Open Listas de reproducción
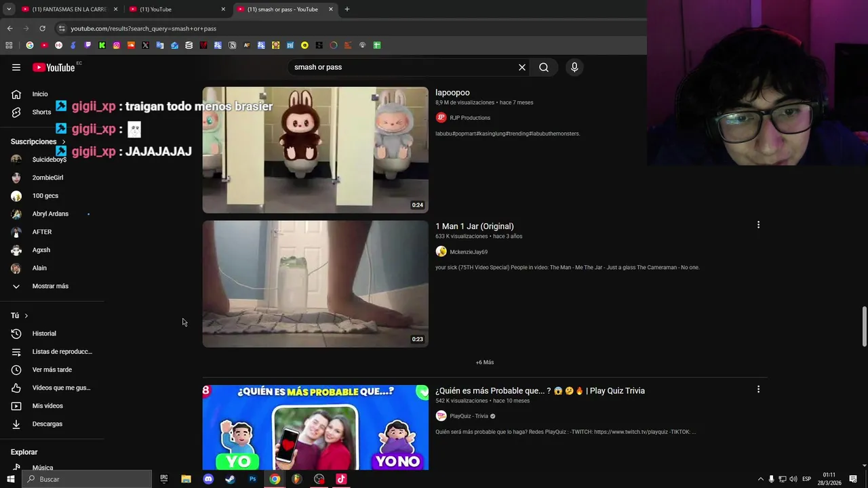This screenshot has width=868, height=488. pyautogui.click(x=62, y=352)
